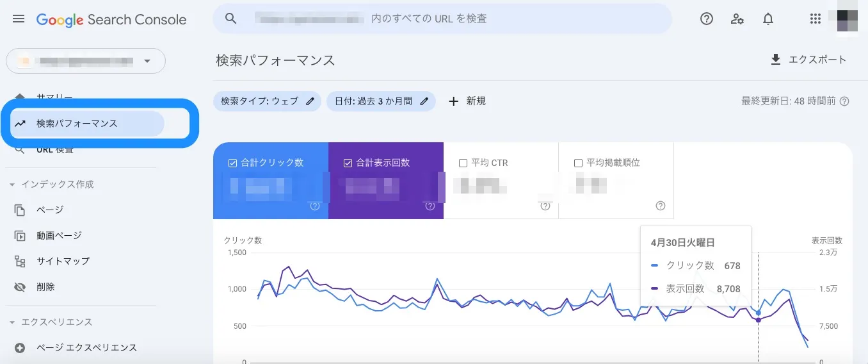
Task: Enable the 平均 CTR checkbox
Action: (x=463, y=163)
